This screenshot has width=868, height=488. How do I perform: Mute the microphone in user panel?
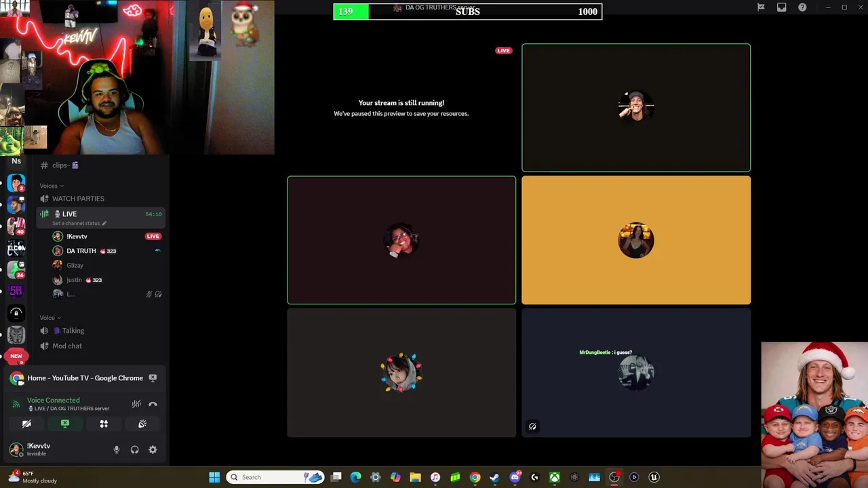click(117, 449)
